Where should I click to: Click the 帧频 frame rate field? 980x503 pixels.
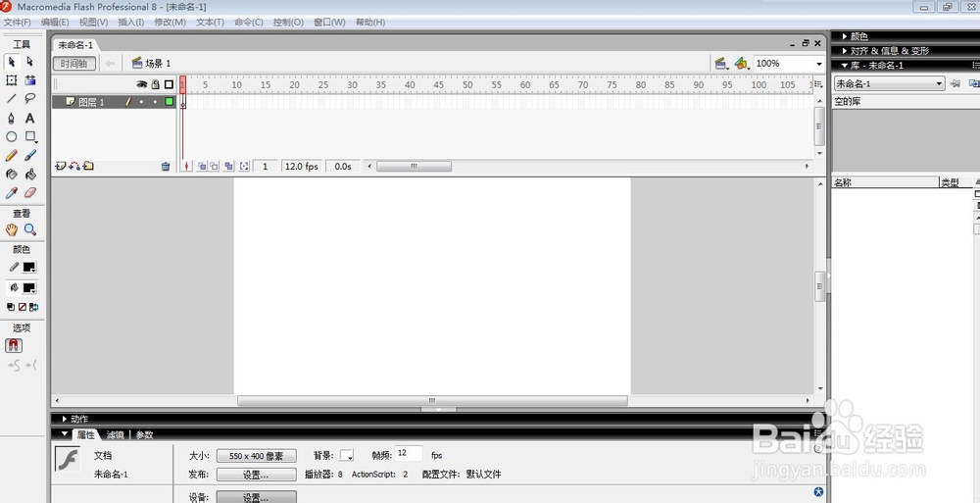coord(409,454)
